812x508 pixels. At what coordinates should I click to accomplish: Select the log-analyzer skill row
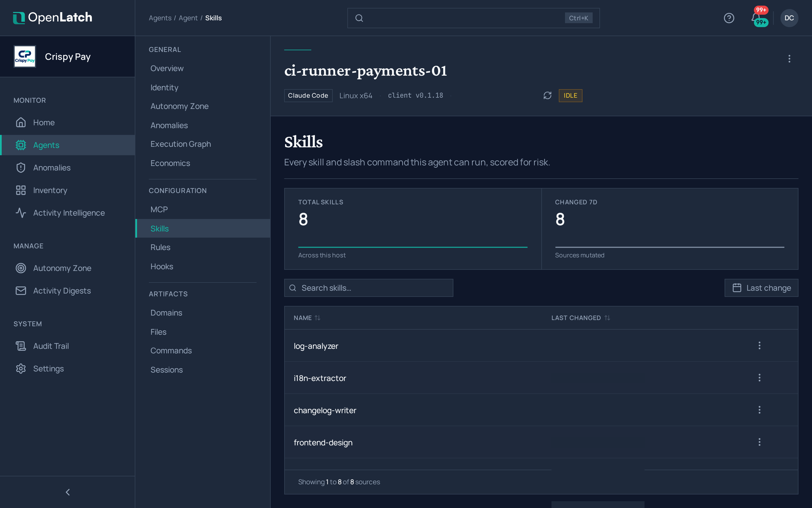click(541, 345)
